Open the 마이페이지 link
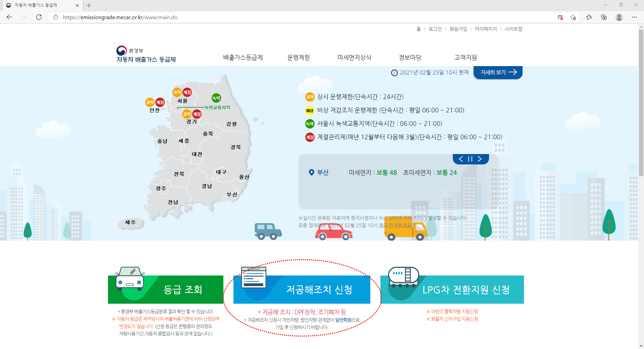 [x=486, y=29]
